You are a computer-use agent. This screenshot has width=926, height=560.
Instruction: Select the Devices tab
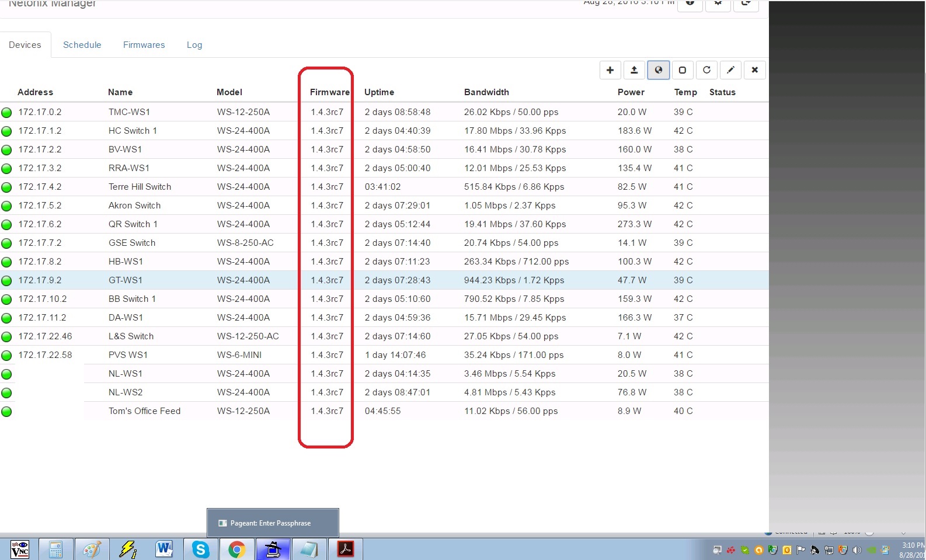pos(25,45)
